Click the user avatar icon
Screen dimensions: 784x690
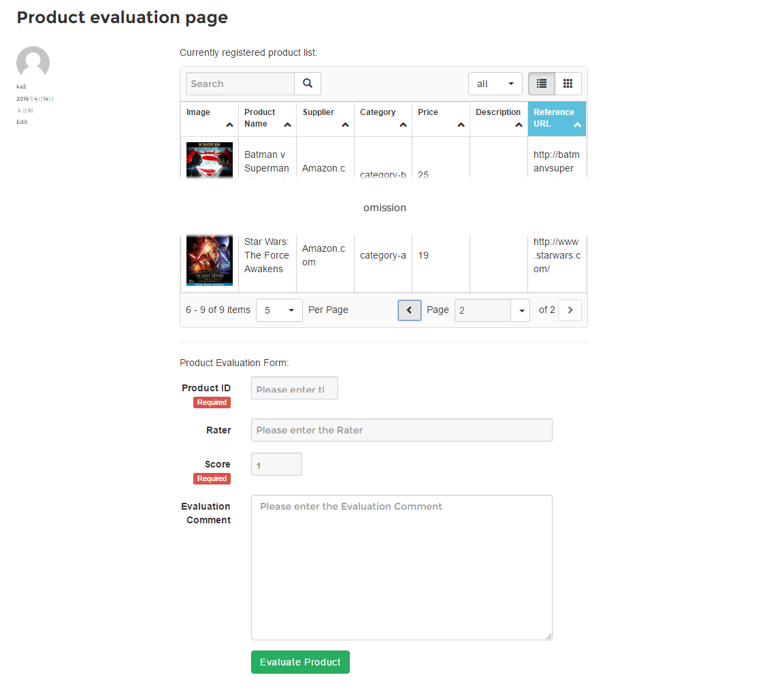[33, 63]
